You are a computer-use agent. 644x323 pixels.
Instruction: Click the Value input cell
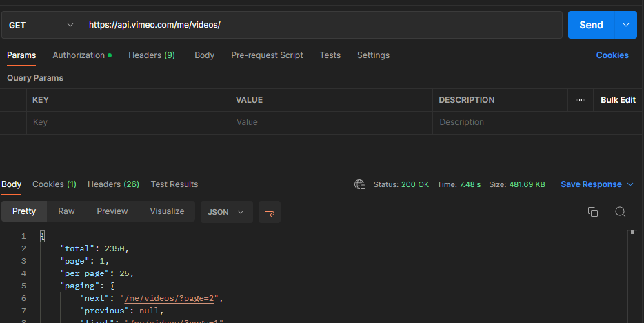(331, 122)
